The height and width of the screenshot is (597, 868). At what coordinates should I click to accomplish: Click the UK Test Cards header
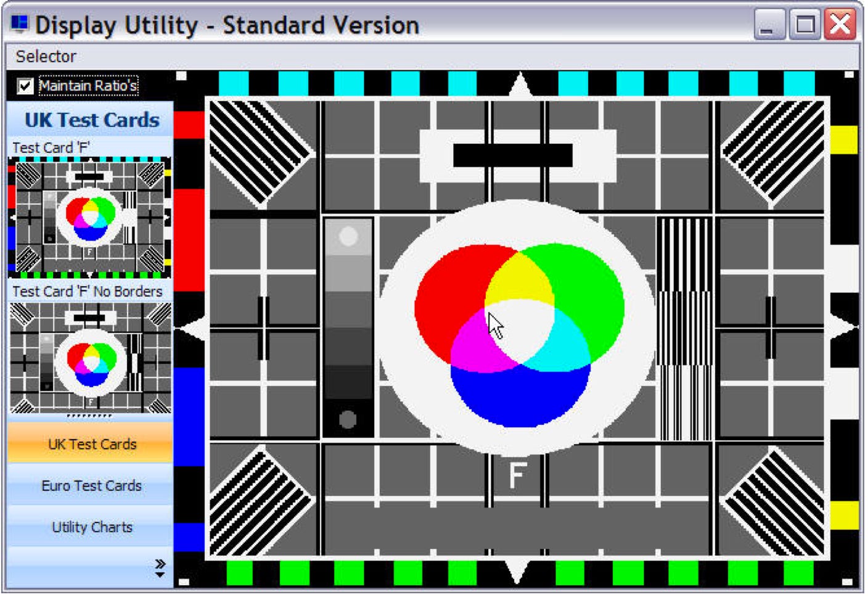pos(91,119)
